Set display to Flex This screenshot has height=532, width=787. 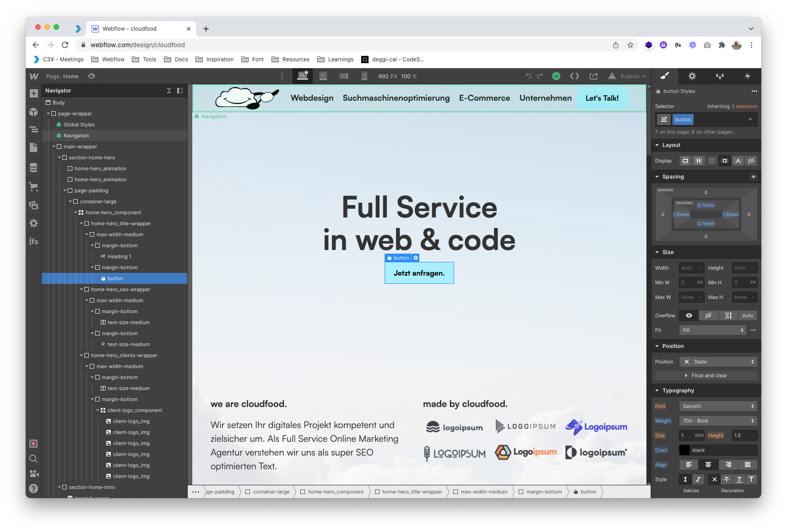tap(699, 161)
